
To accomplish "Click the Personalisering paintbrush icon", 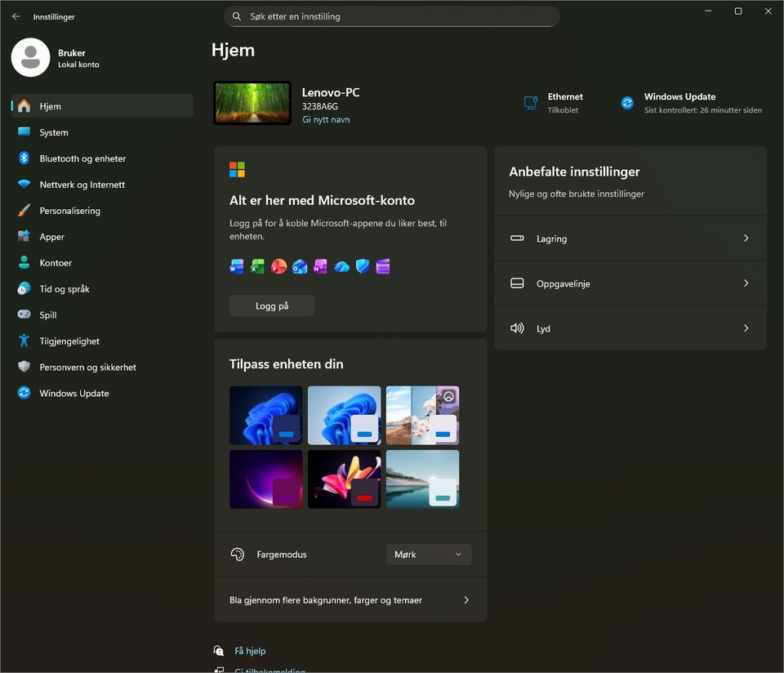I will (24, 211).
